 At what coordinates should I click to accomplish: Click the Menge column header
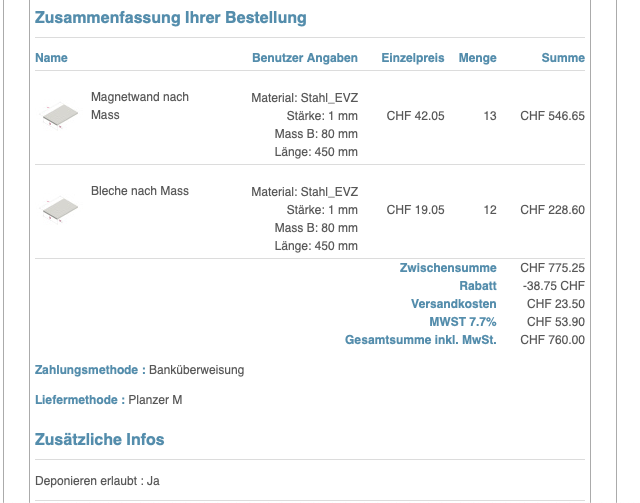click(x=477, y=58)
